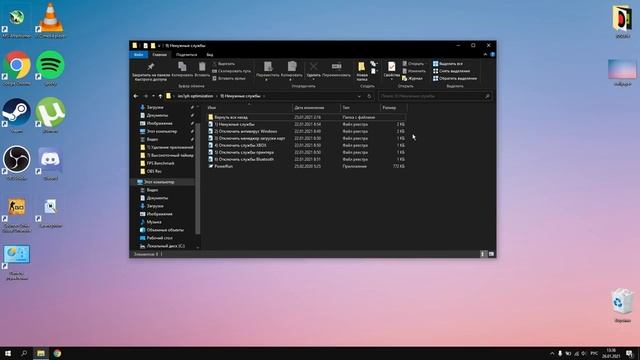Open Локальный диск (C:) in sidebar
The image size is (640, 360).
tap(165, 246)
